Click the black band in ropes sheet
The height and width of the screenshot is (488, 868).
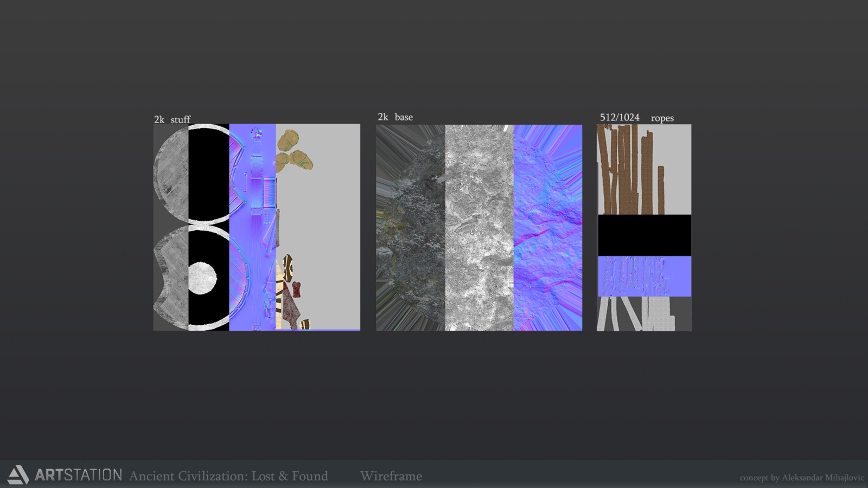(644, 235)
